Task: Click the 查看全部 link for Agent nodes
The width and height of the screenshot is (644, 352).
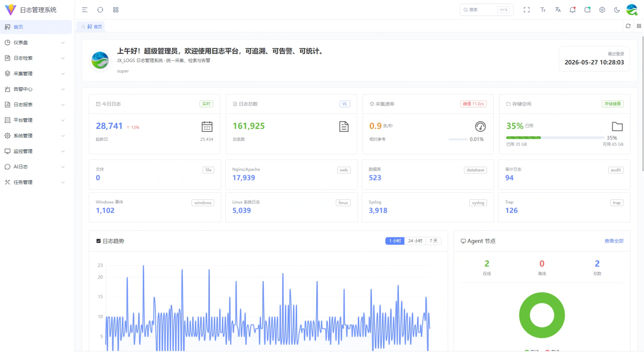Action: (x=614, y=241)
